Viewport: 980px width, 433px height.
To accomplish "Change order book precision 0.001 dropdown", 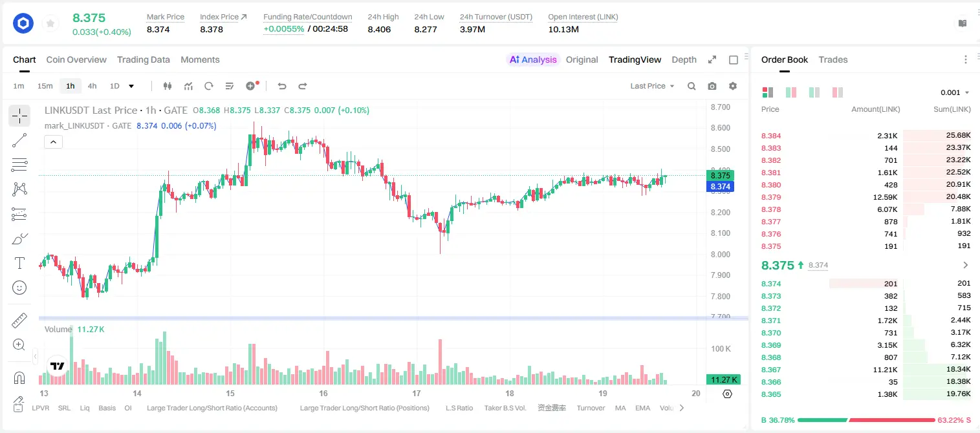I will [955, 92].
